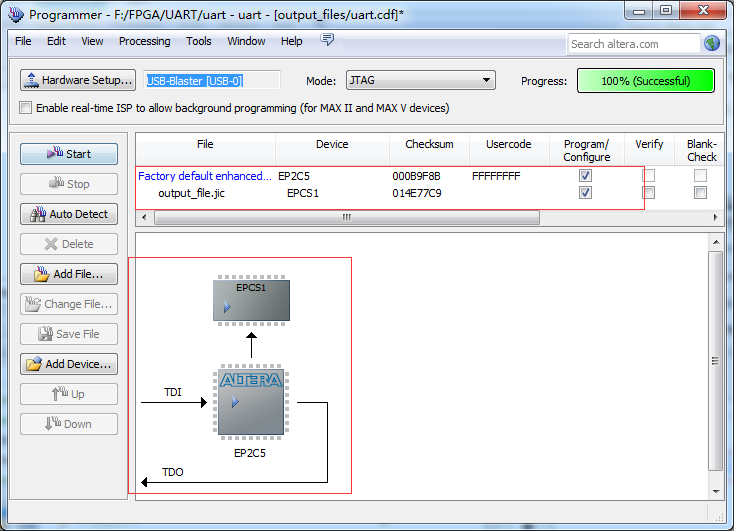Click the globe web search icon
The width and height of the screenshot is (734, 531).
tap(712, 44)
